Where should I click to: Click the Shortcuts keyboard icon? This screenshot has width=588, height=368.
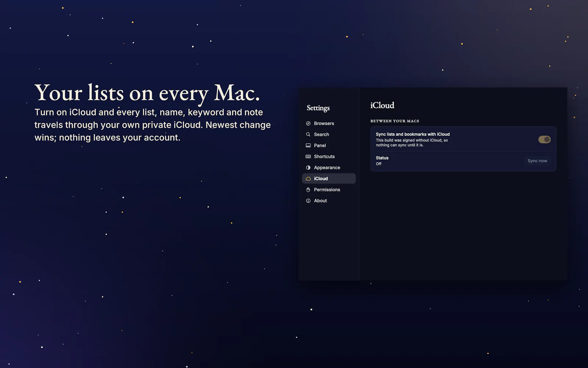tap(308, 157)
